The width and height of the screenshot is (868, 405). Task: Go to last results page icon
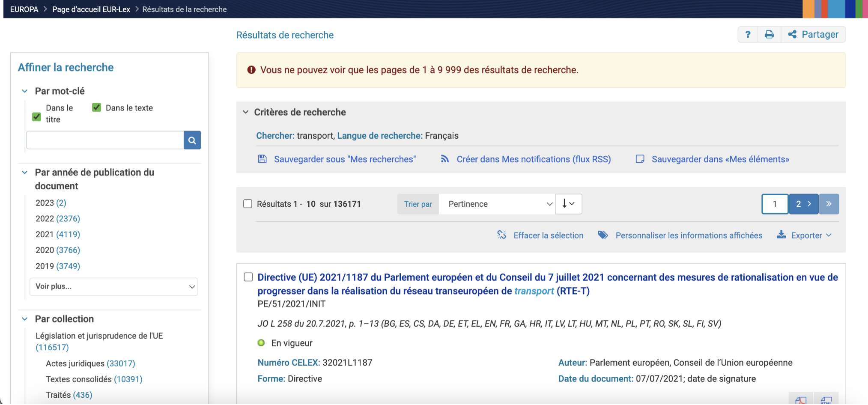click(x=829, y=204)
